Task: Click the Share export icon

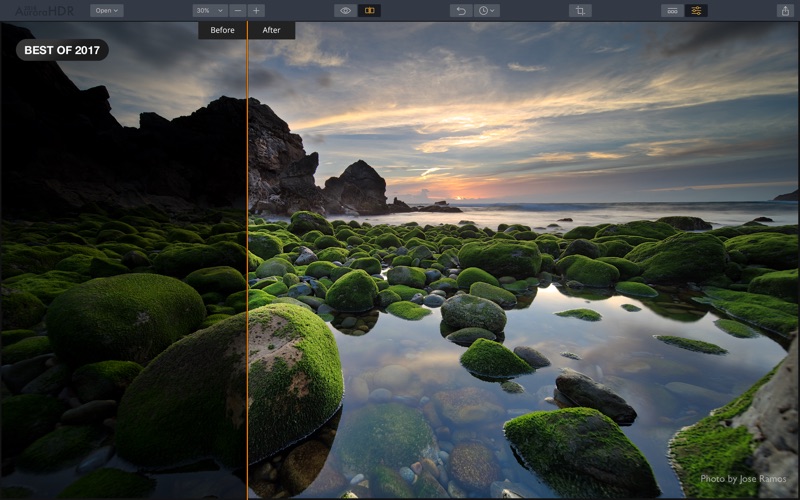Action: pos(784,11)
